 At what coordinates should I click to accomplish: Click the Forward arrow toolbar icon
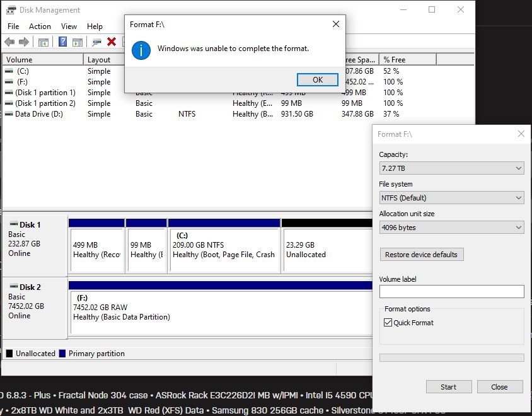24,42
